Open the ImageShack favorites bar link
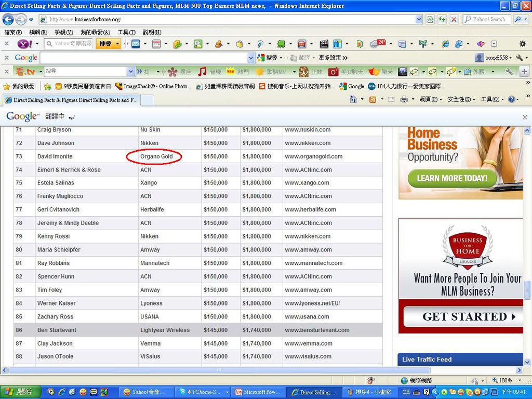 [x=153, y=86]
